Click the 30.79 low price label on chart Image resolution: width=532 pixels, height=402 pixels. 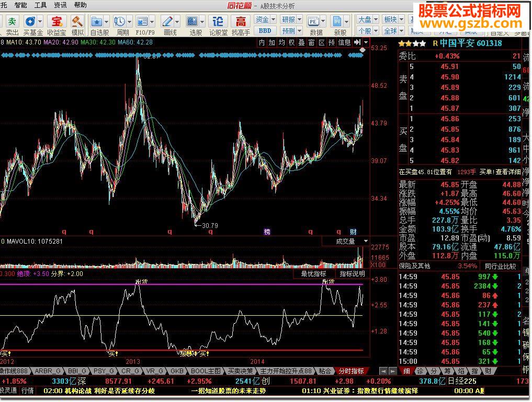pyautogui.click(x=210, y=225)
